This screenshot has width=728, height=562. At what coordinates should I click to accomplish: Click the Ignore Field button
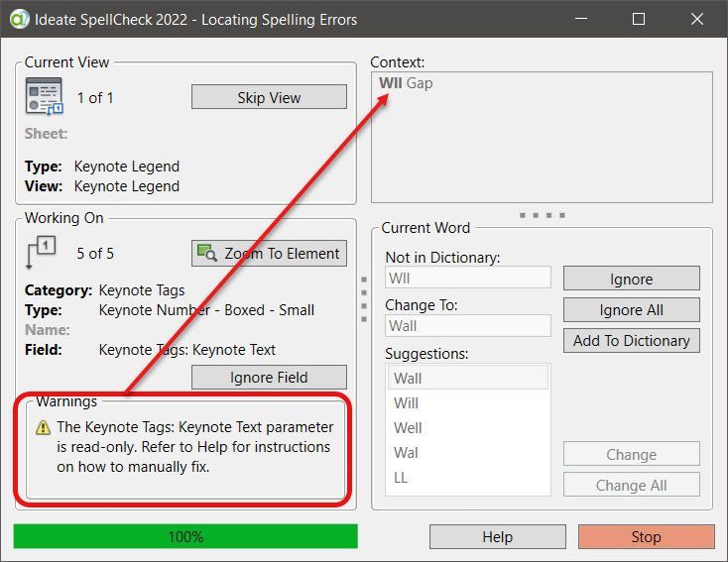[269, 378]
